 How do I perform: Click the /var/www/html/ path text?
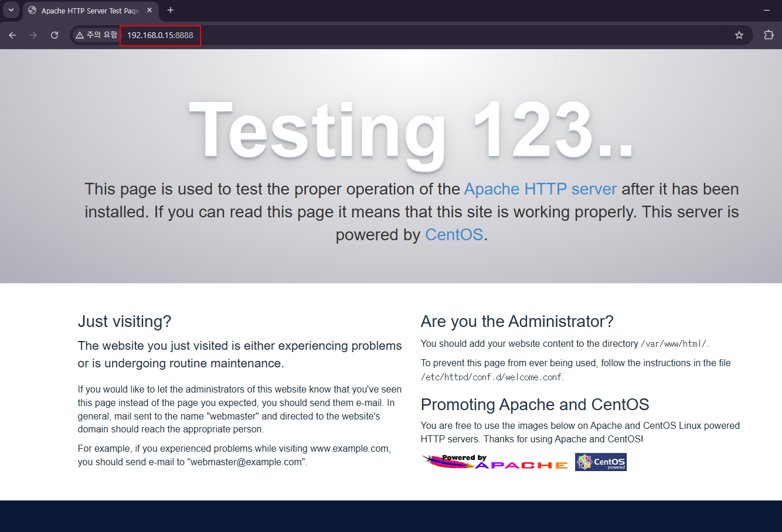[x=674, y=344]
